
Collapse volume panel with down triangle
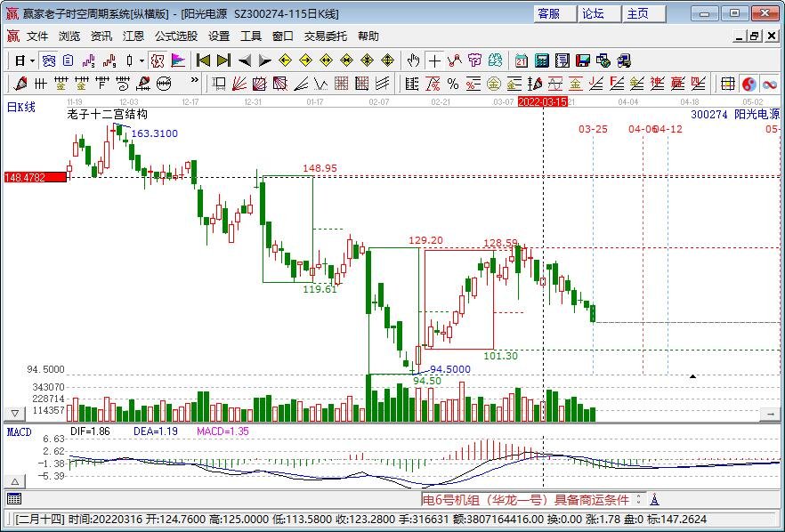(x=15, y=414)
